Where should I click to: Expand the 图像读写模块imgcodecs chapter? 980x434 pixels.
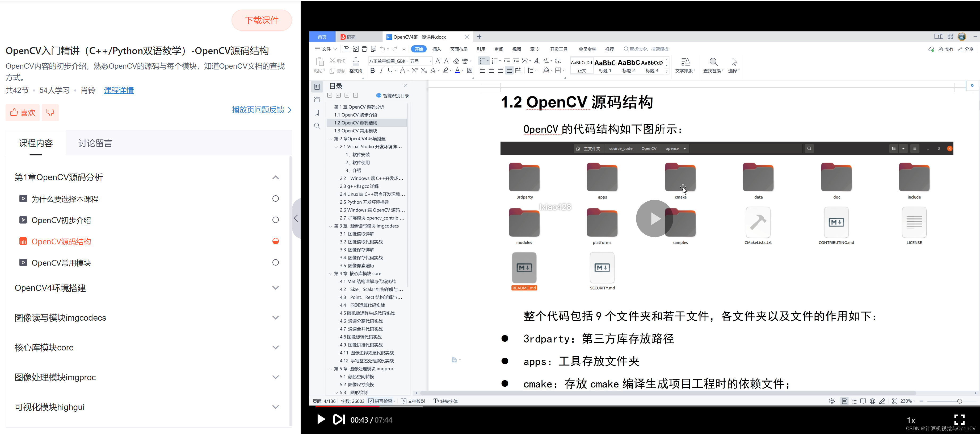point(275,317)
